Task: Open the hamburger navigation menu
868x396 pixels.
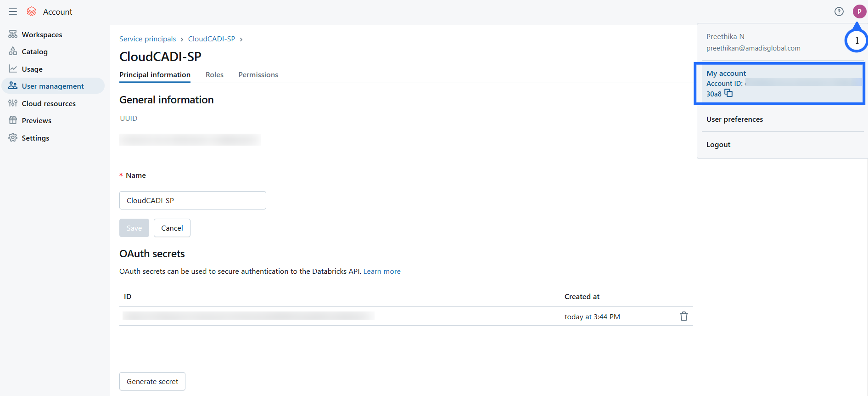Action: [x=13, y=11]
